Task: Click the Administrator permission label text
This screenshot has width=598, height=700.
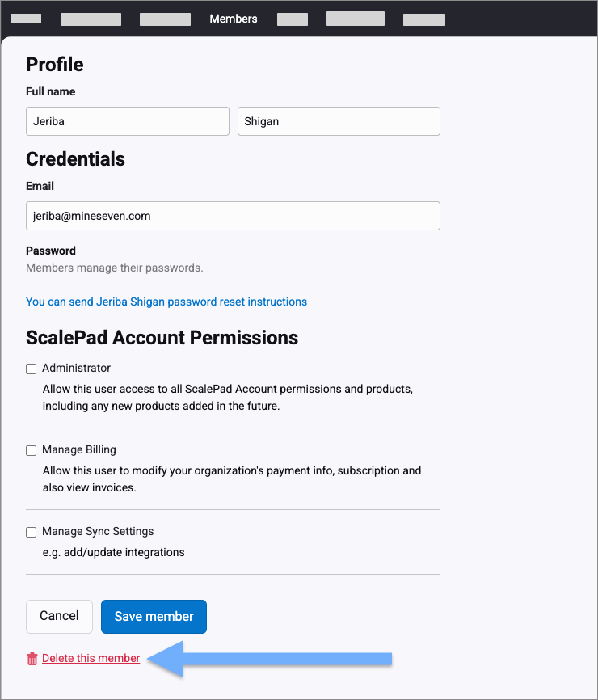Action: point(76,368)
